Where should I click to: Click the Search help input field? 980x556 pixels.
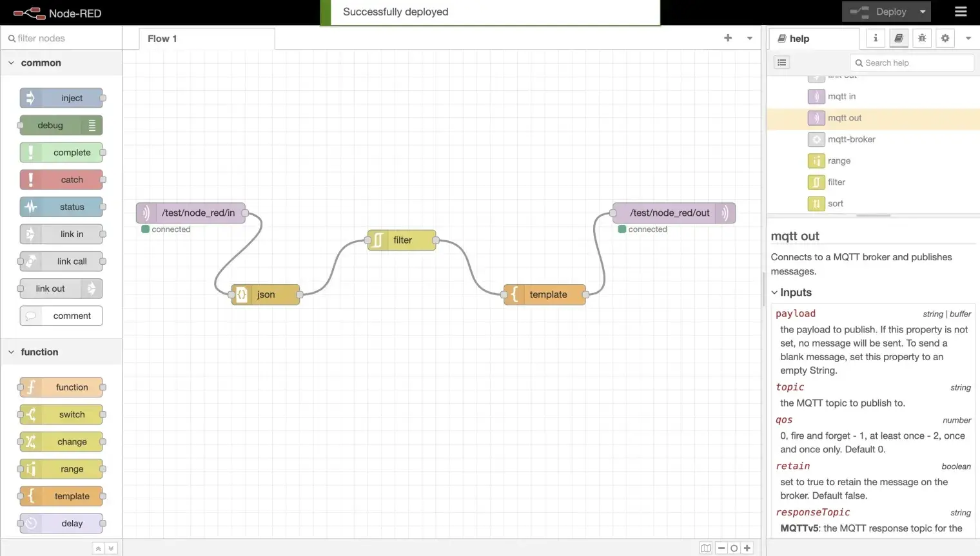[912, 62]
